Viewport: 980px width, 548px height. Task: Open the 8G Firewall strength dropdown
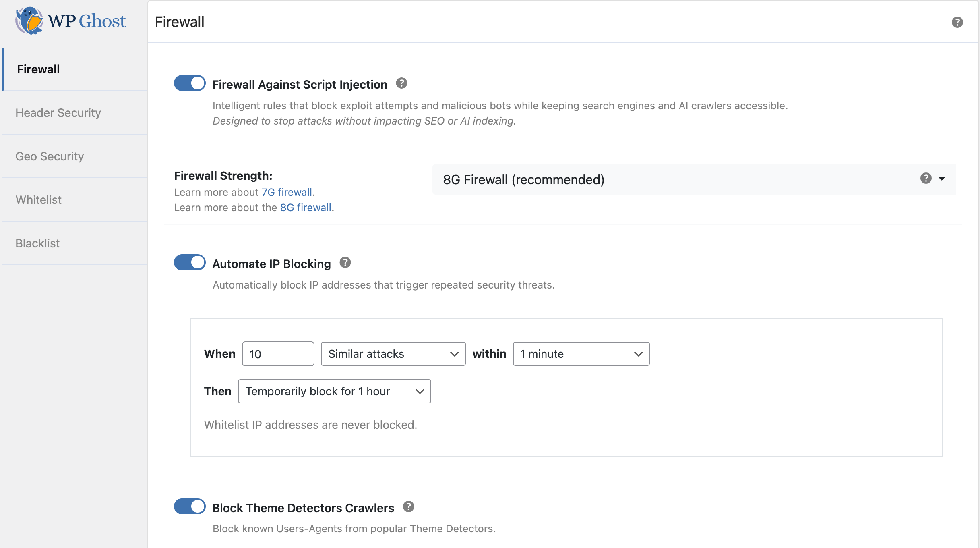click(684, 179)
